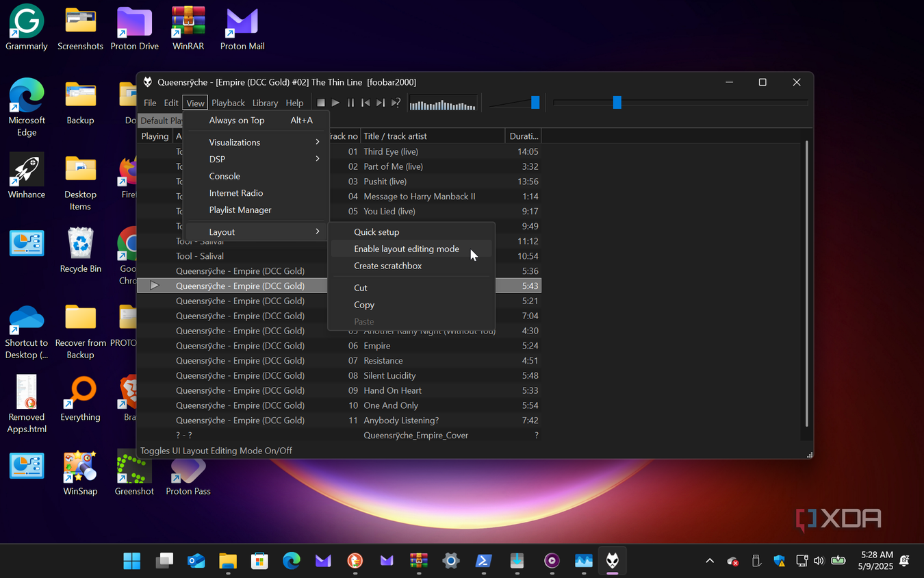Expand the Visualizations submenu
Viewport: 924px width, 578px height.
(257, 142)
